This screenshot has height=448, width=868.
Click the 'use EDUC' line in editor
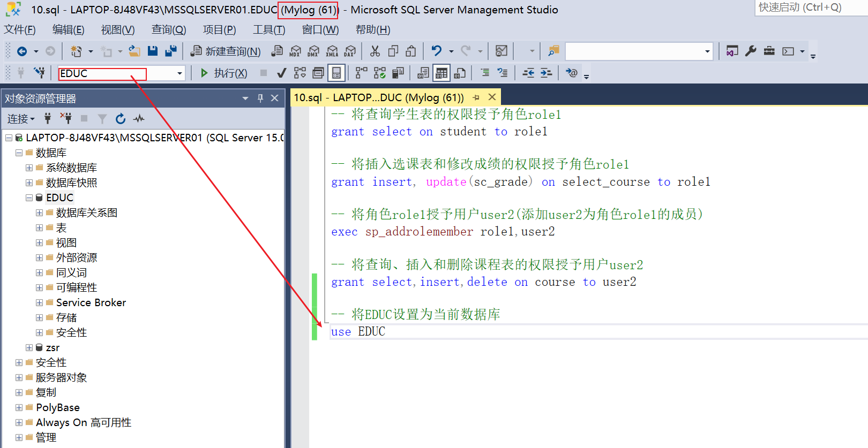358,331
